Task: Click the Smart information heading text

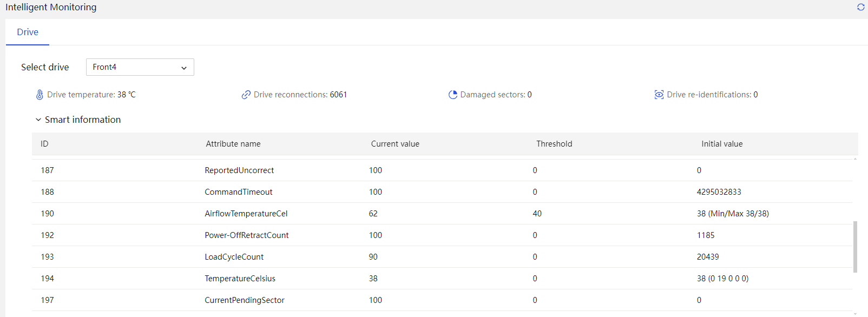Action: 83,120
